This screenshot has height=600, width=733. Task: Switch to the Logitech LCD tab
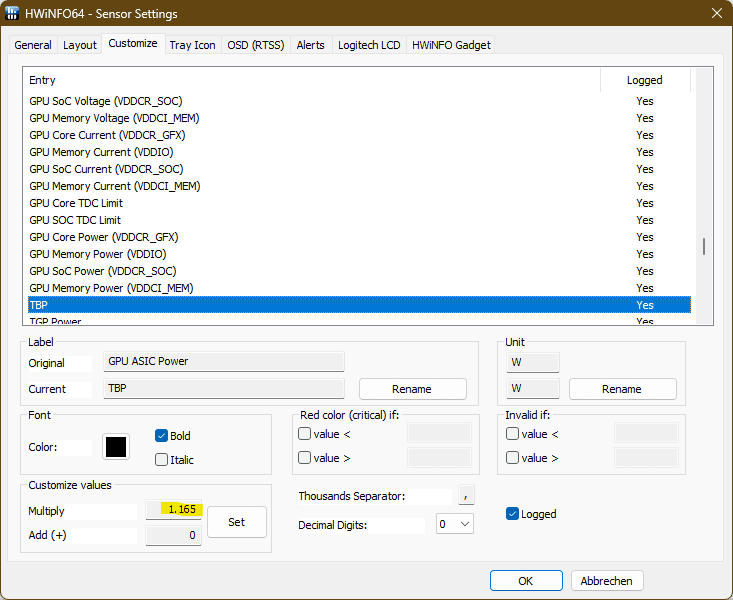point(369,45)
